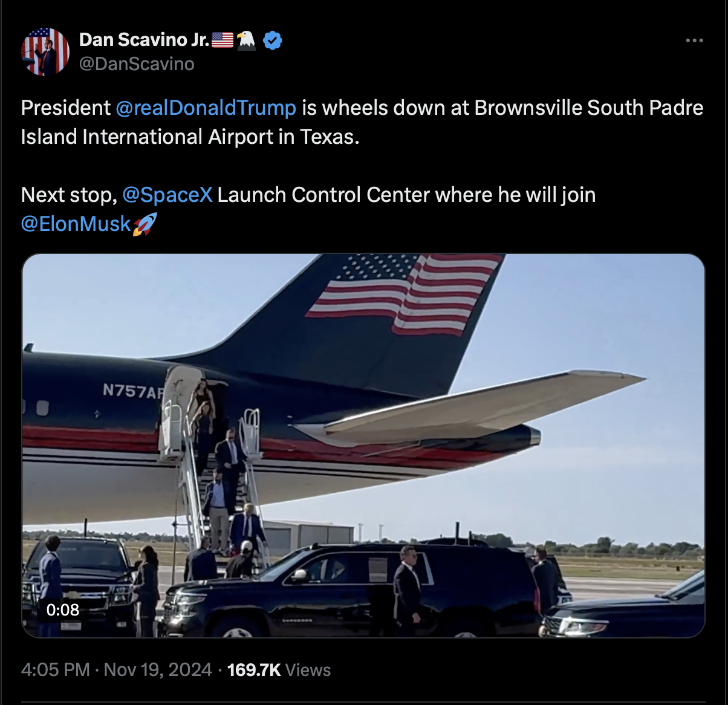
Task: Play the airplane arrival video
Action: point(363,446)
